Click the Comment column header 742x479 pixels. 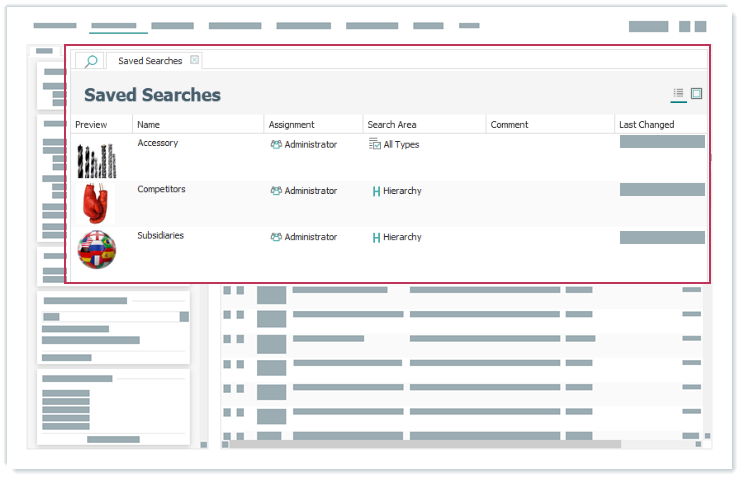[x=510, y=125]
